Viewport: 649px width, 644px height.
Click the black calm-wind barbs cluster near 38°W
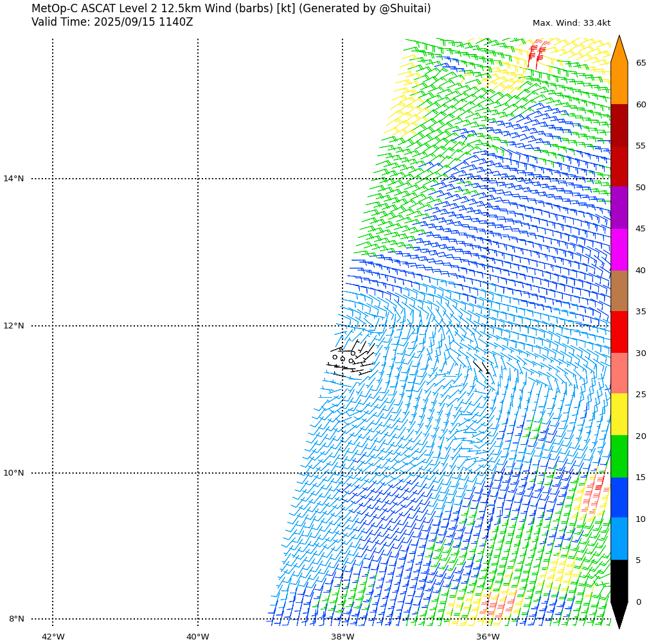coord(350,359)
